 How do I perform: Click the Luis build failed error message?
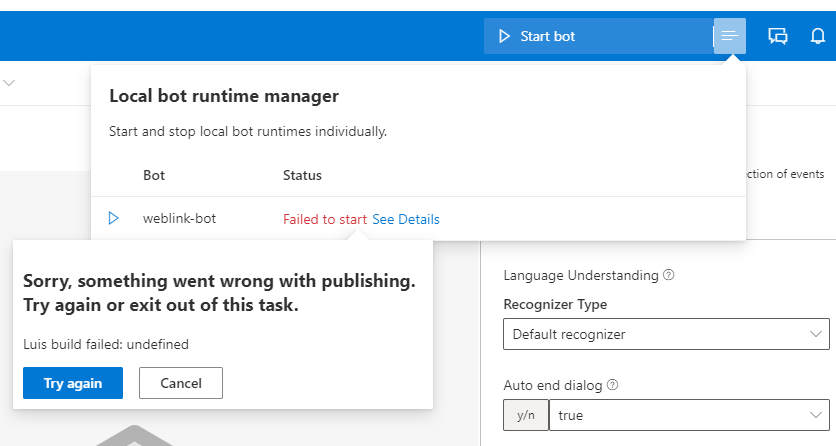(x=106, y=345)
